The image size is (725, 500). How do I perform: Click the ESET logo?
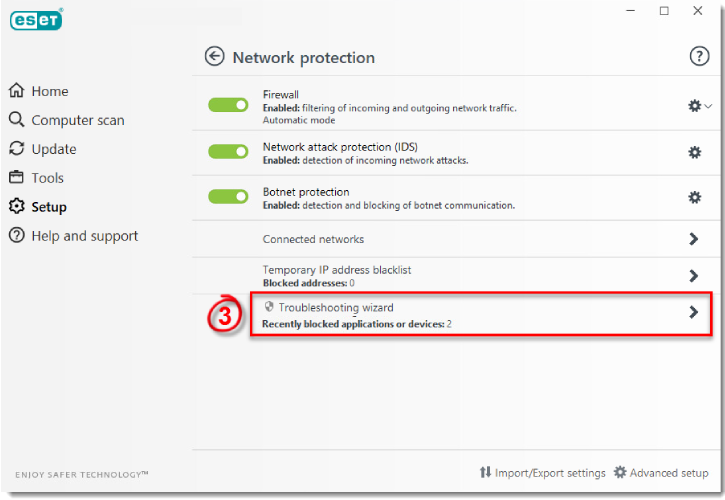point(36,20)
